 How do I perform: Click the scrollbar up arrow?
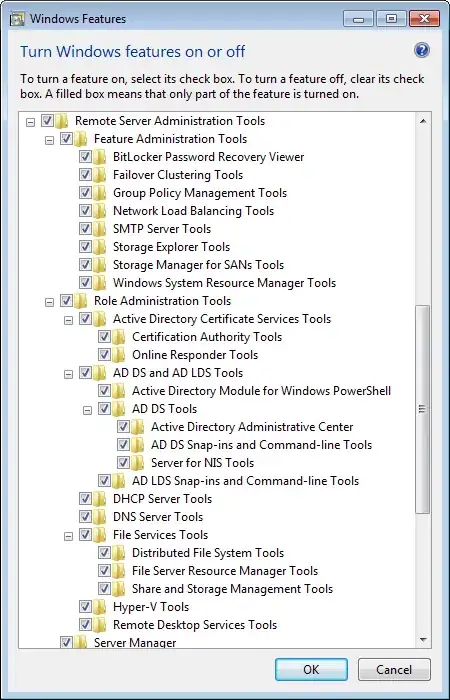(x=423, y=121)
